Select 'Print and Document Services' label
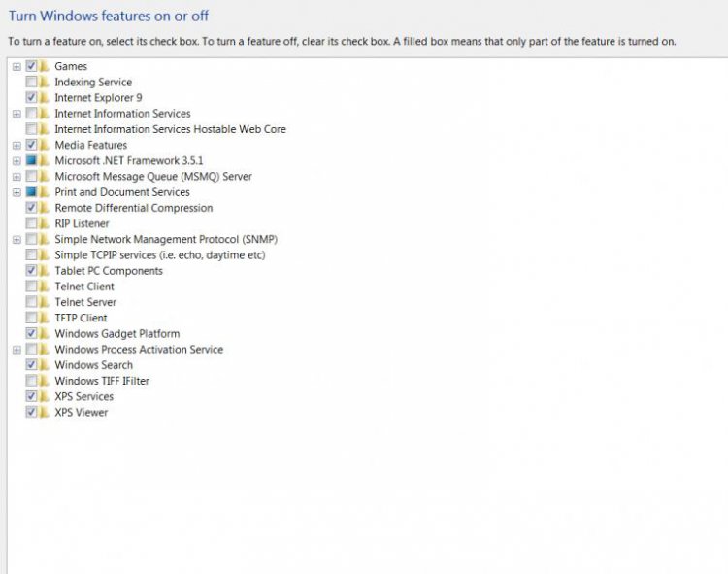 coord(122,191)
